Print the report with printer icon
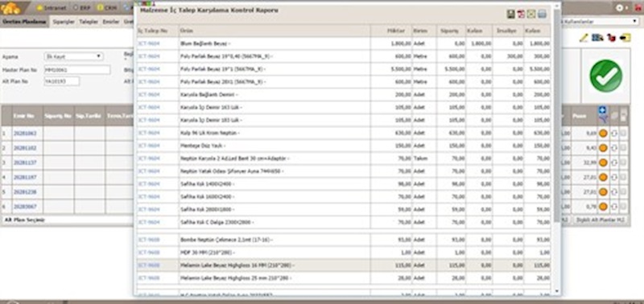 pos(542,14)
